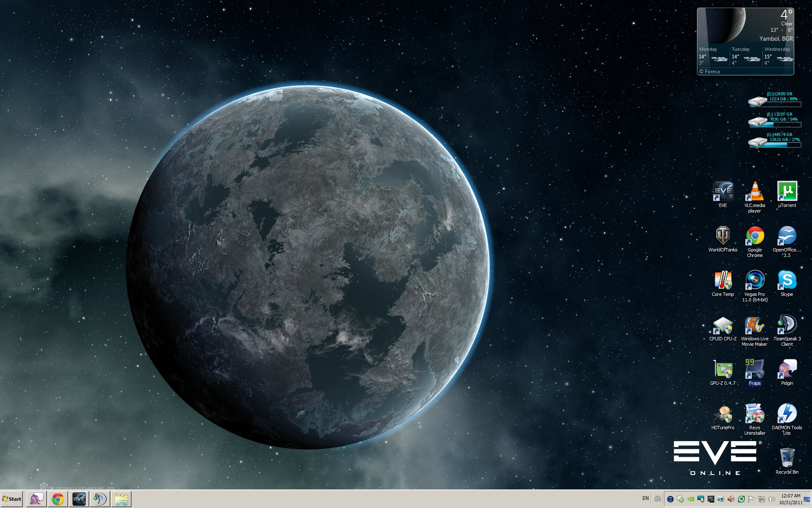This screenshot has width=812, height=508.
Task: Click the Foreca link in weather gadget
Action: tap(712, 72)
